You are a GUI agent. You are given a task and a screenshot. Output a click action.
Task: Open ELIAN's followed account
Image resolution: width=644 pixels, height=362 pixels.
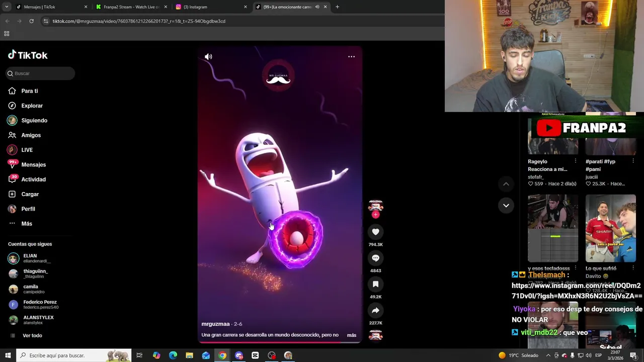click(x=30, y=258)
